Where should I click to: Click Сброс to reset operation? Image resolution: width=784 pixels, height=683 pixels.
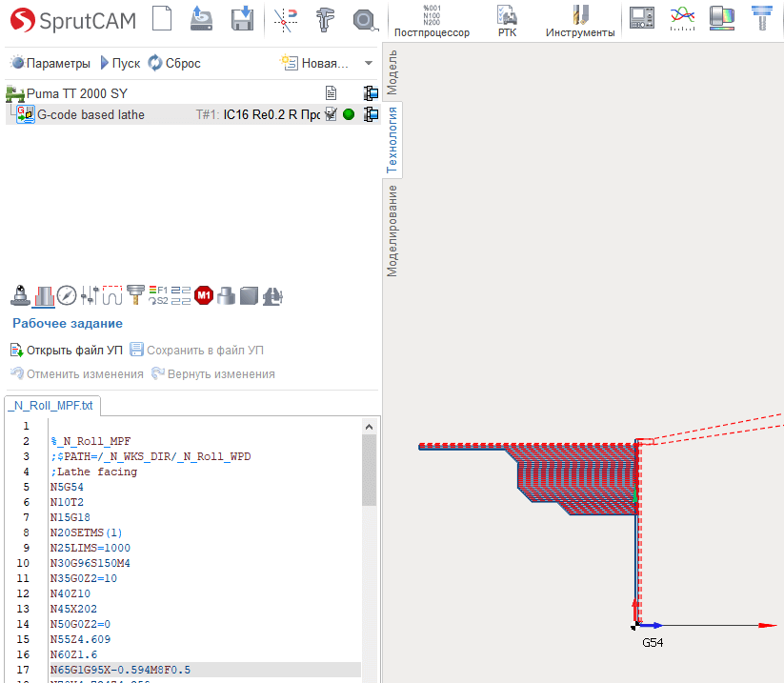[x=174, y=63]
